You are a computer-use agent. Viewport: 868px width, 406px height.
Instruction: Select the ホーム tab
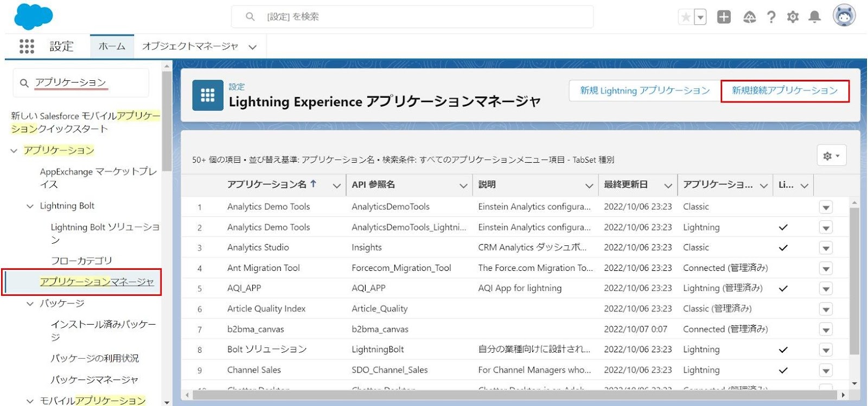112,47
